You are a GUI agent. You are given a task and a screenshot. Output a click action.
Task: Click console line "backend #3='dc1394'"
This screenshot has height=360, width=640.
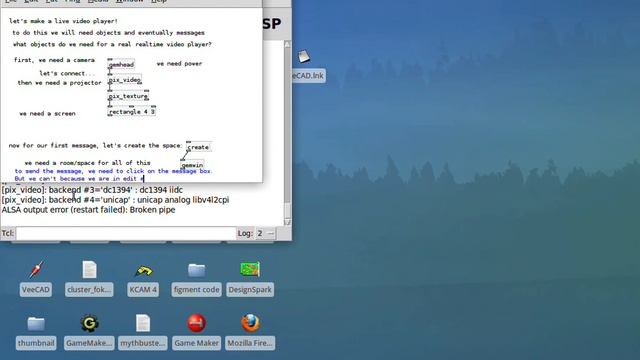click(x=92, y=190)
